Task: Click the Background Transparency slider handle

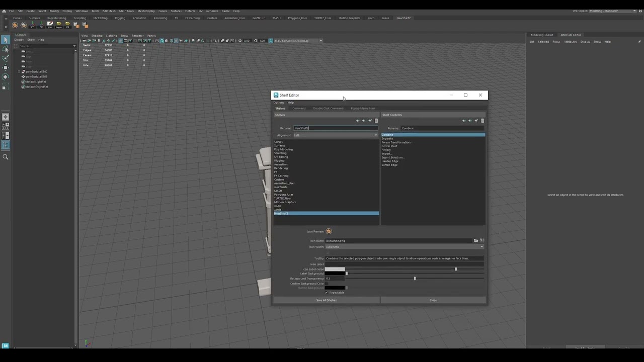Action: (x=415, y=279)
